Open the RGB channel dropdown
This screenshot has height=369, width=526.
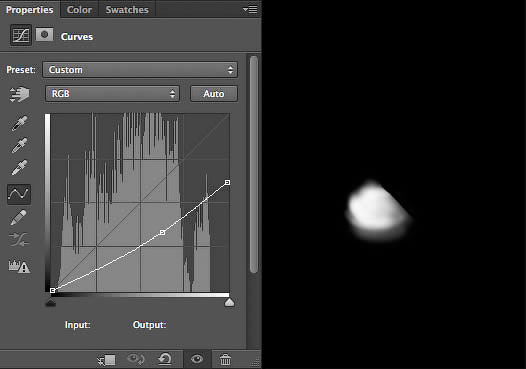click(112, 94)
